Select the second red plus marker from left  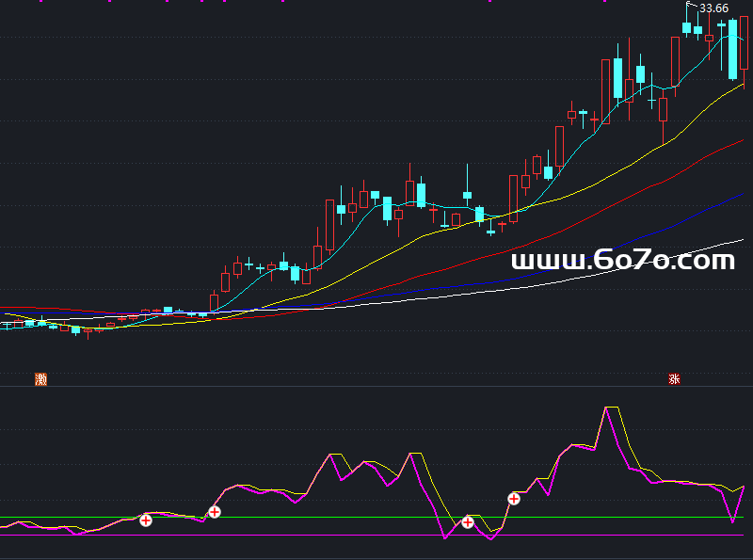coord(215,512)
